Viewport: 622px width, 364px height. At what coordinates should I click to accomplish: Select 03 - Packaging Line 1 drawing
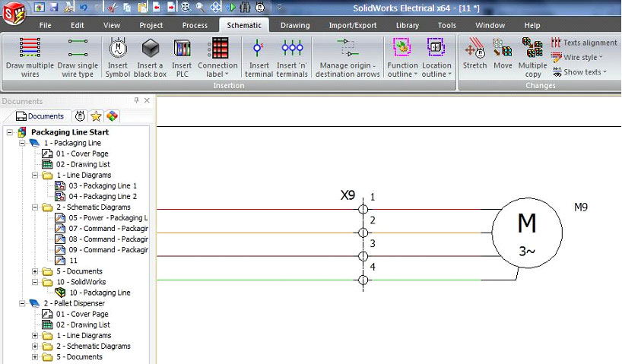pos(103,185)
